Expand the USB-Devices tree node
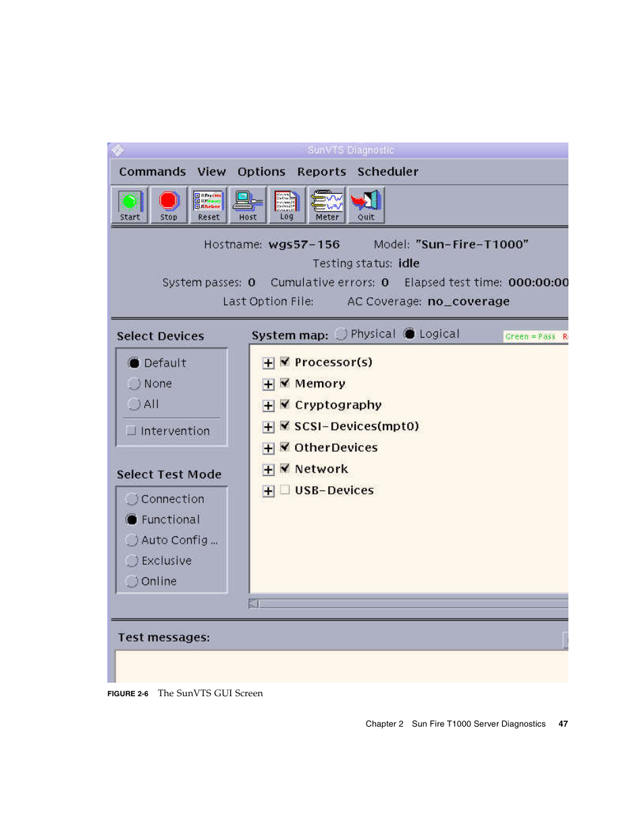 (x=268, y=492)
